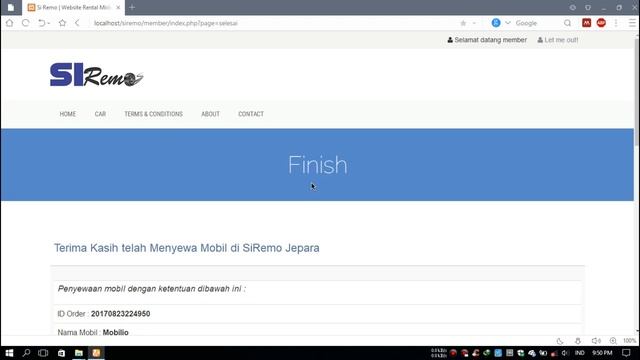Open the Windows Start menu
This screenshot has height=360, width=640.
coord(9,353)
